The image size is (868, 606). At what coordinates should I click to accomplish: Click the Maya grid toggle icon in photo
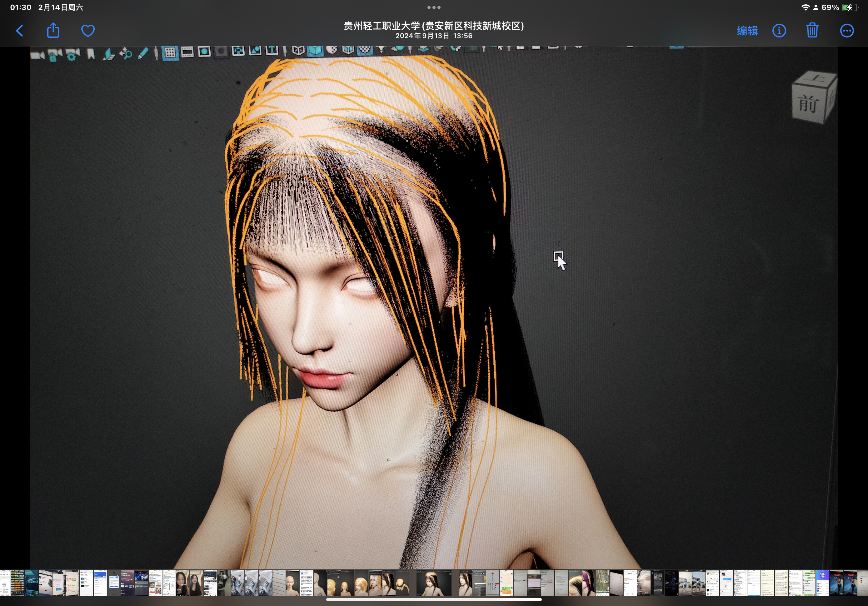point(170,52)
